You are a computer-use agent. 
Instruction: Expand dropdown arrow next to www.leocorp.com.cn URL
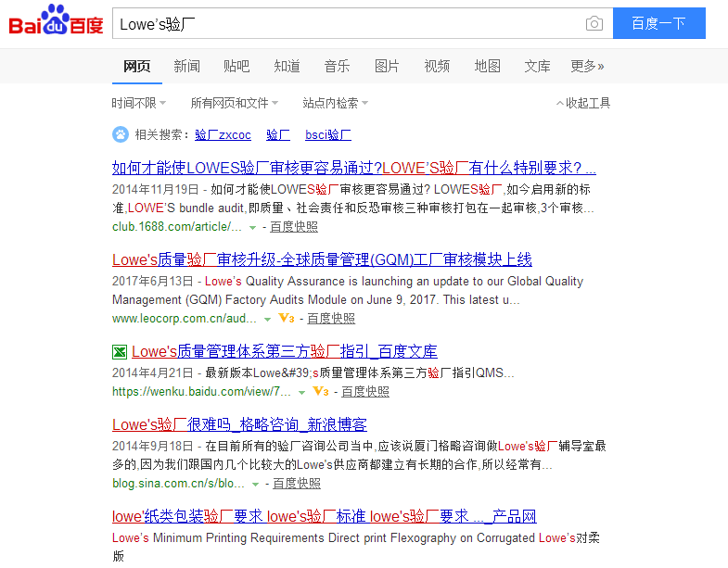click(267, 320)
